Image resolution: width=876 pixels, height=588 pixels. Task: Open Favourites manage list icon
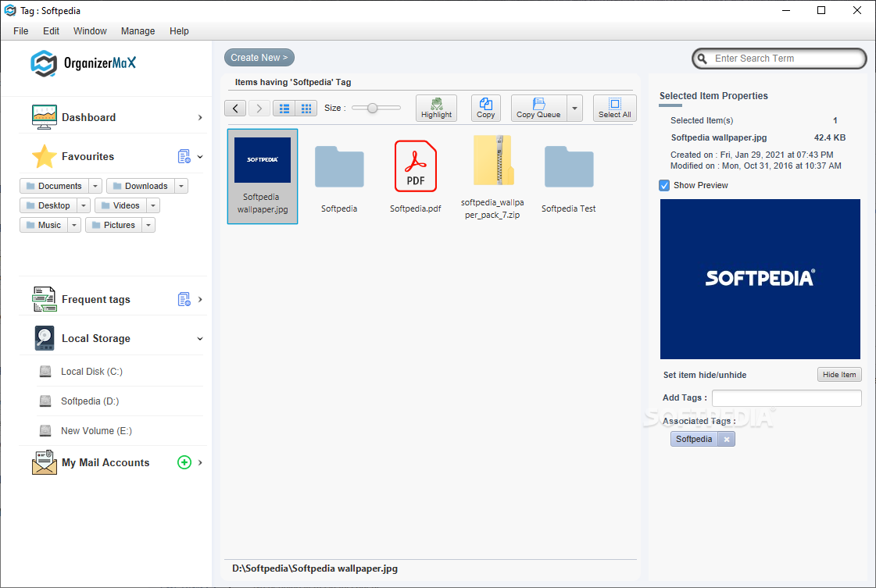click(x=184, y=156)
